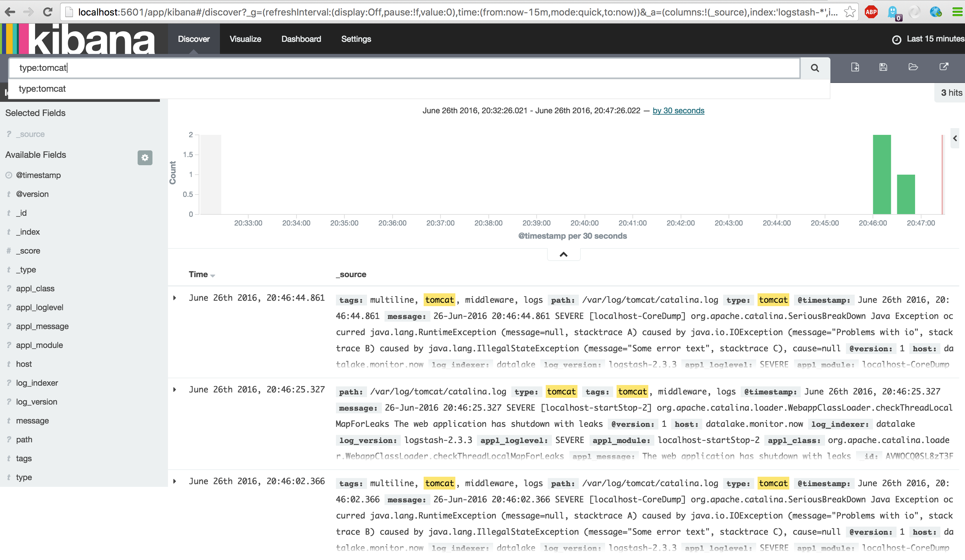Expand the 20:46:25.327 log row
Image resolution: width=965 pixels, height=560 pixels.
pos(175,390)
